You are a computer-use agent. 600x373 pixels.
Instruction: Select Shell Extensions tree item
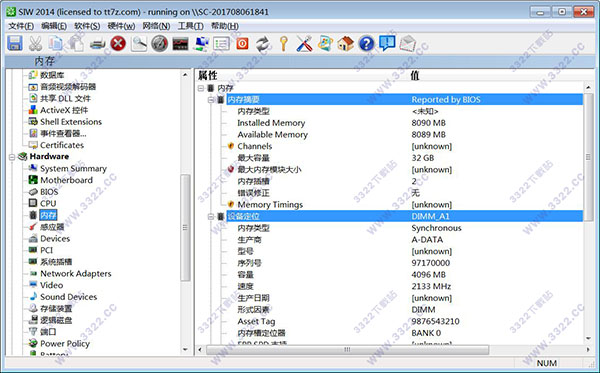coord(71,122)
